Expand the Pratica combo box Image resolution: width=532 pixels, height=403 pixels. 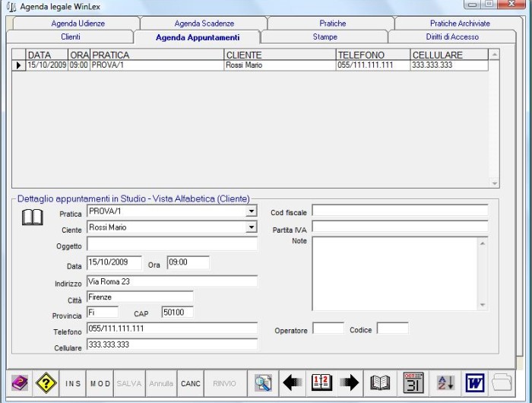pyautogui.click(x=251, y=211)
